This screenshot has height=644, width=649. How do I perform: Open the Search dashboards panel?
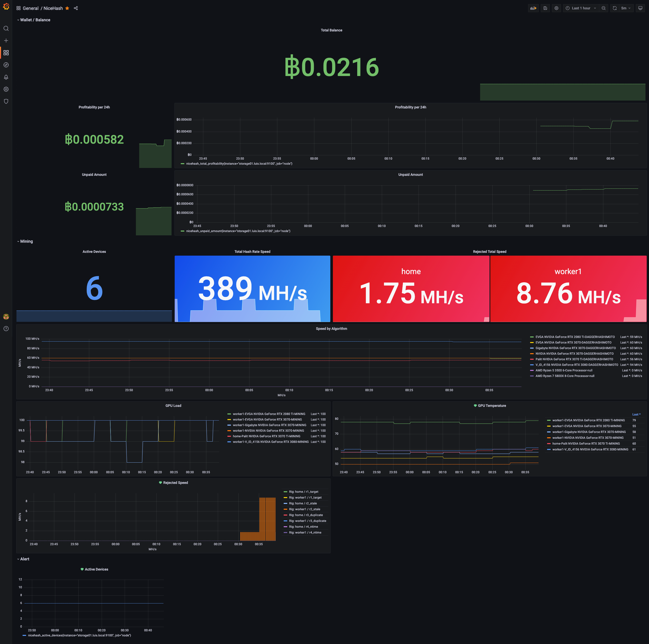click(6, 29)
